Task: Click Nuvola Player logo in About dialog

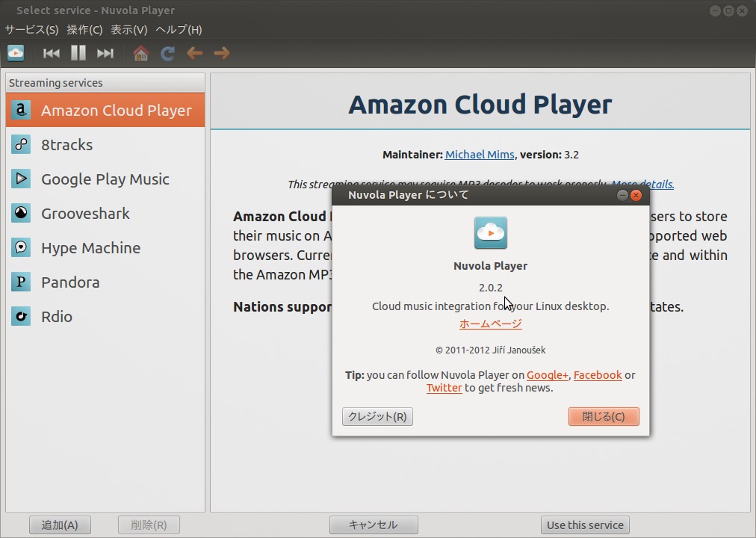Action: tap(490, 233)
